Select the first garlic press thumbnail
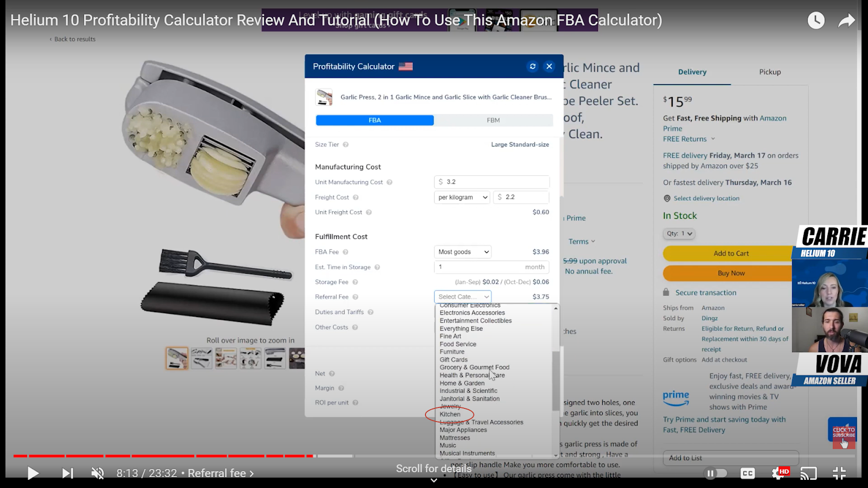The image size is (868, 488). click(x=177, y=358)
